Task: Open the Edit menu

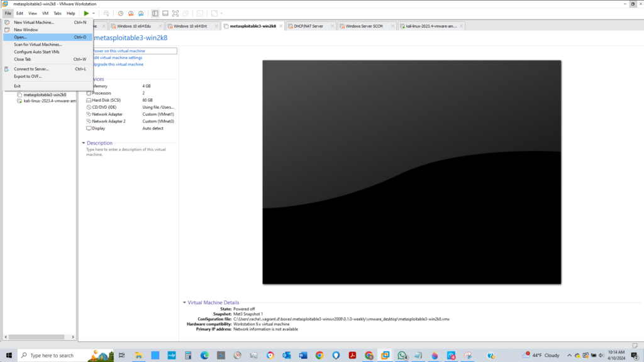Action: (x=19, y=13)
